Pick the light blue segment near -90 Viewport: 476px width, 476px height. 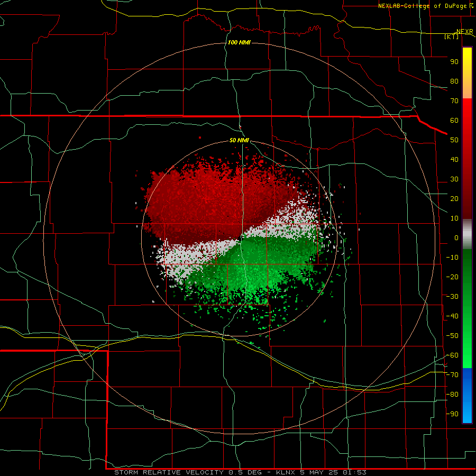coord(467,413)
